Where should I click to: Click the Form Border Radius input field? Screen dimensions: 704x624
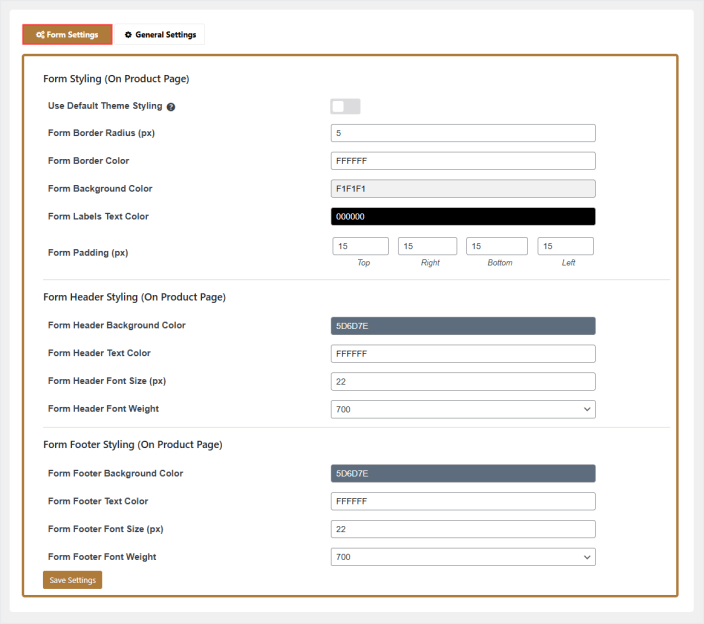tap(463, 133)
